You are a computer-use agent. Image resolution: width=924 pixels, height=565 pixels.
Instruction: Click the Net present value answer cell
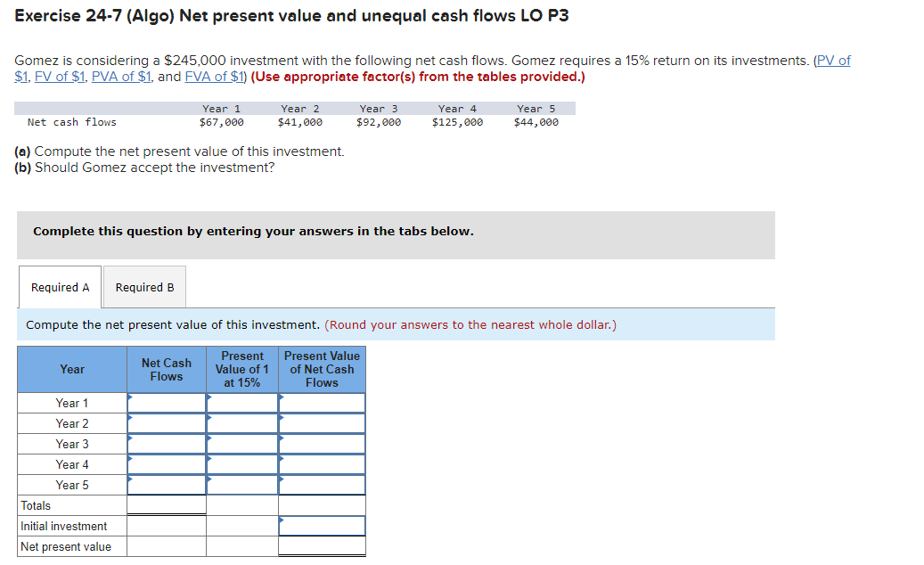(321, 546)
